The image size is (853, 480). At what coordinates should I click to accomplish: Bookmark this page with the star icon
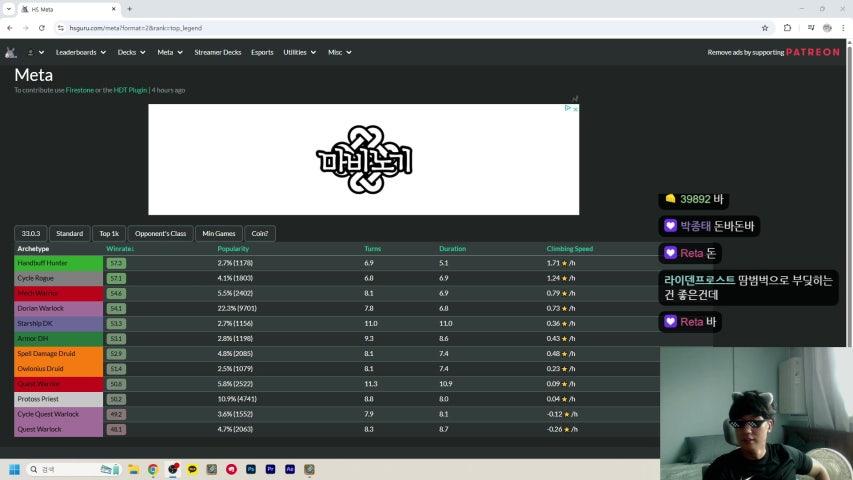pyautogui.click(x=765, y=28)
